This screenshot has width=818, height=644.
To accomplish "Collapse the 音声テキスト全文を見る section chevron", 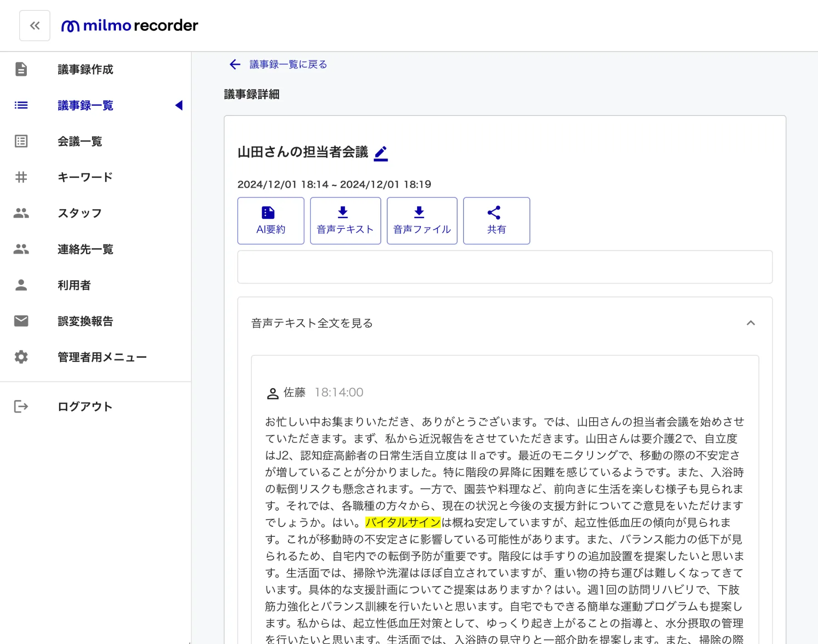I will tap(751, 323).
